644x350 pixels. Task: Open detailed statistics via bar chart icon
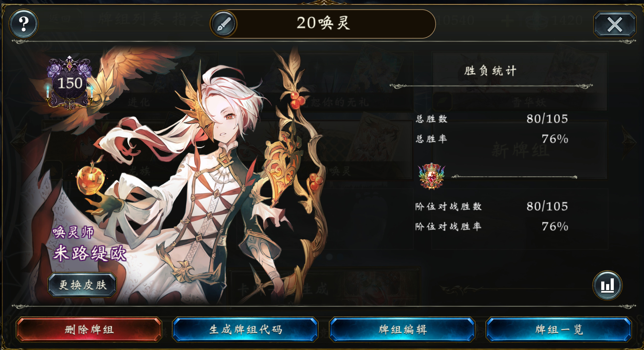(x=607, y=285)
